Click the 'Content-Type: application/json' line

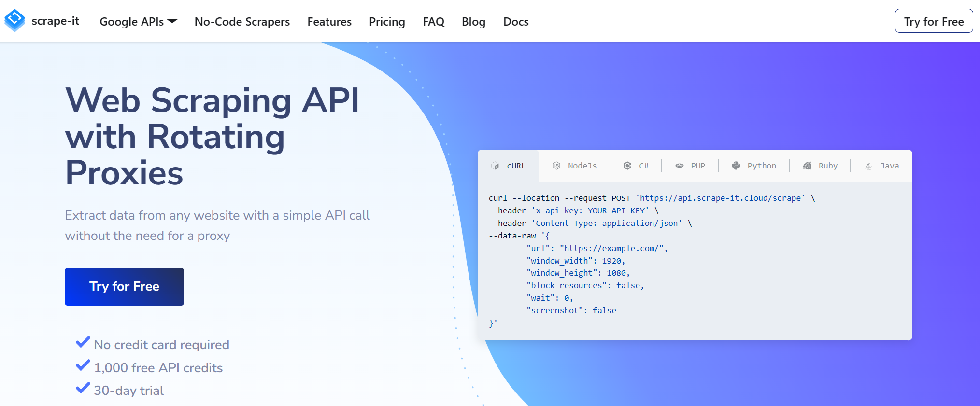(590, 223)
